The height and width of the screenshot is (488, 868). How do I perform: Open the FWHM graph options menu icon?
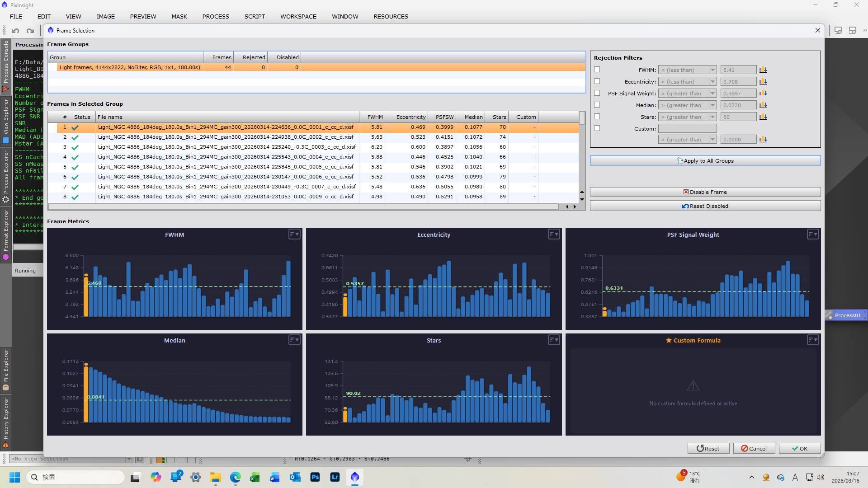coord(294,234)
